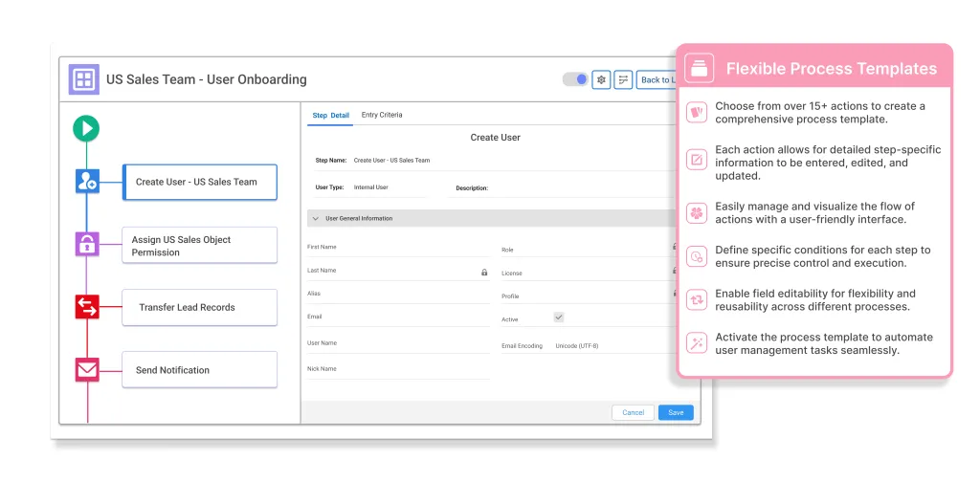
Task: Click the Nick Name field
Action: pos(398,369)
